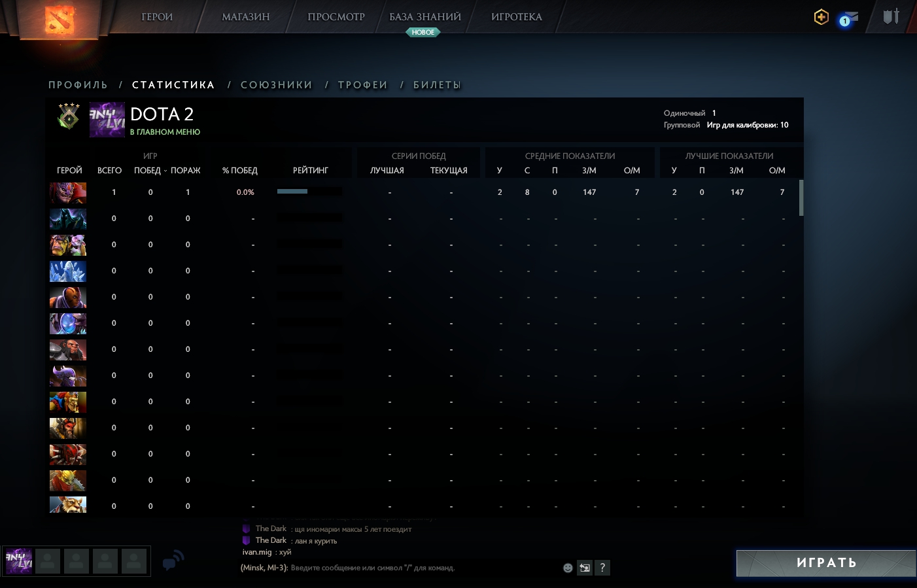
Task: Open the mail notifications icon
Action: [x=848, y=18]
